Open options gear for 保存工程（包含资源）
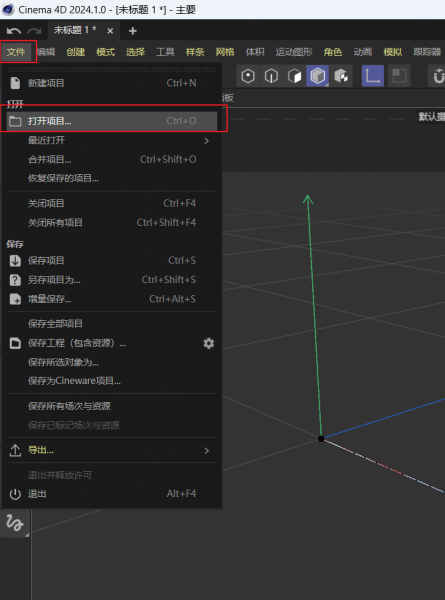The image size is (445, 600). (x=209, y=343)
